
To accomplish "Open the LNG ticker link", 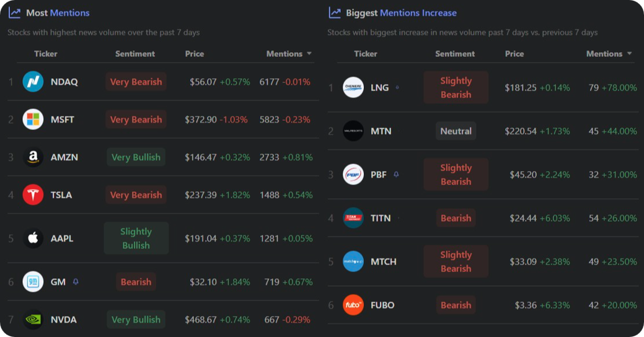I will click(x=379, y=87).
